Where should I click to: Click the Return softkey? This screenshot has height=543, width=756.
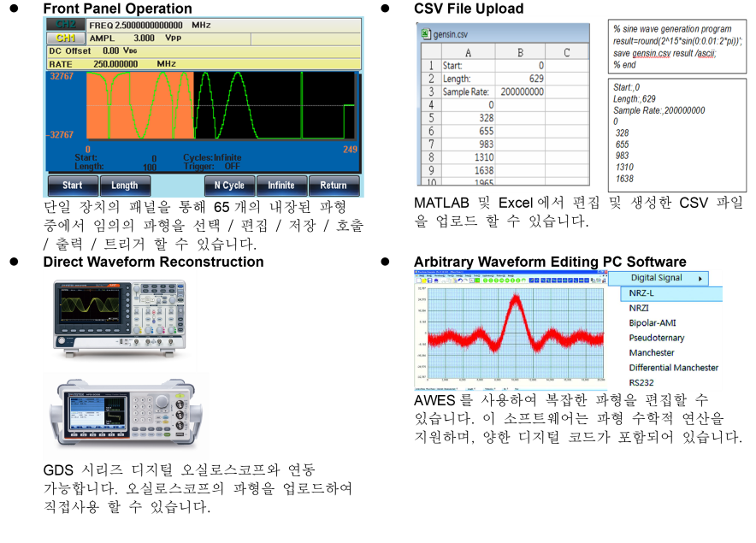tap(334, 186)
